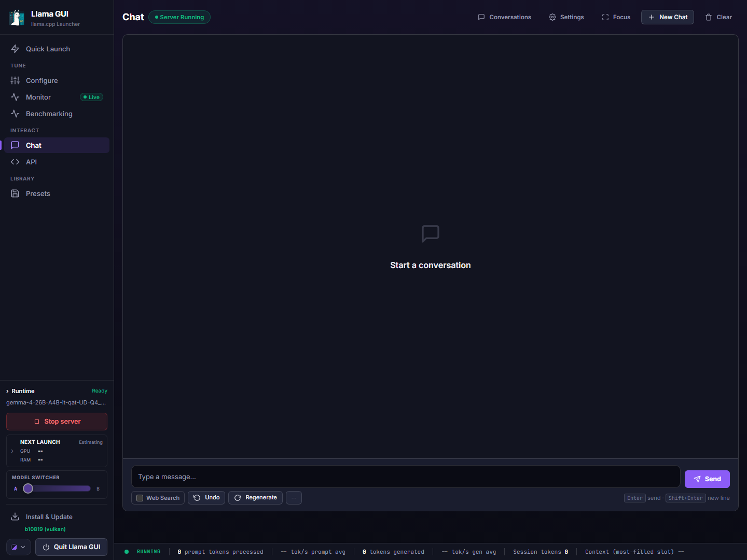Open the theme selector dropdown

[19, 547]
